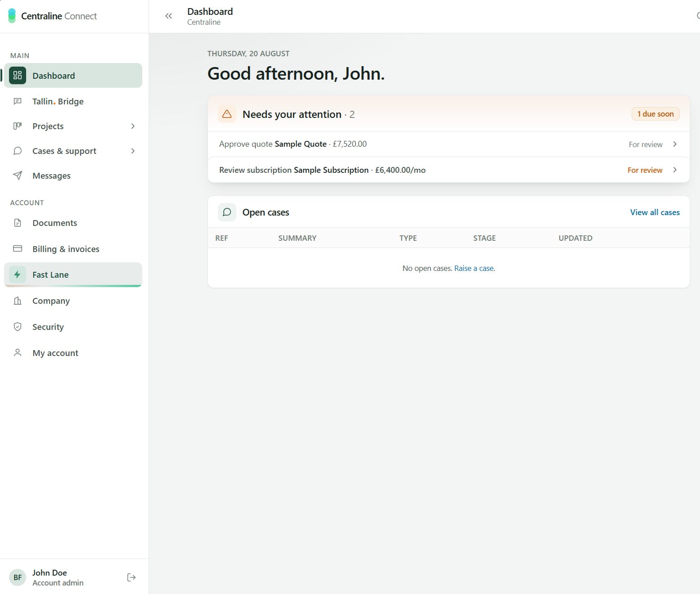Click the Tallin Bridge chat icon

[18, 101]
